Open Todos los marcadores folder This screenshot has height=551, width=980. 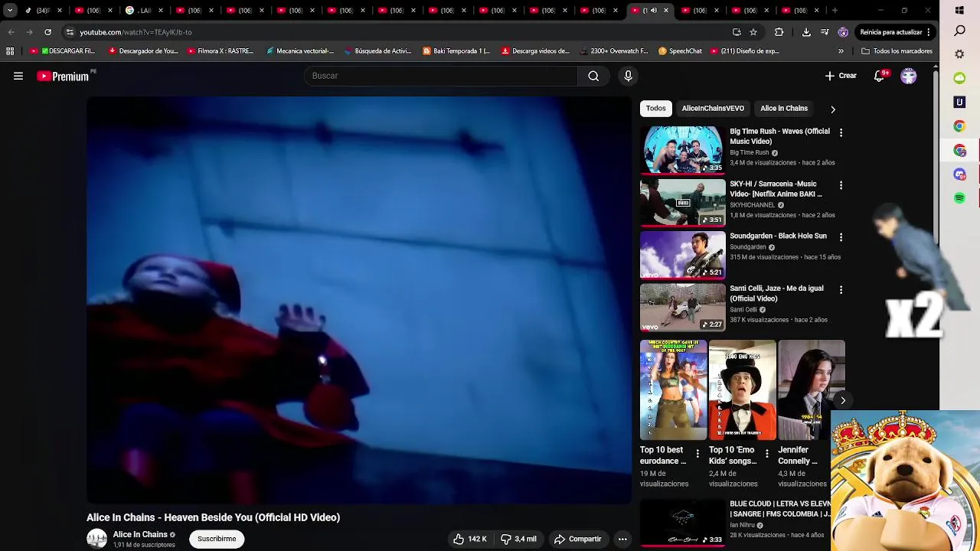pos(897,51)
